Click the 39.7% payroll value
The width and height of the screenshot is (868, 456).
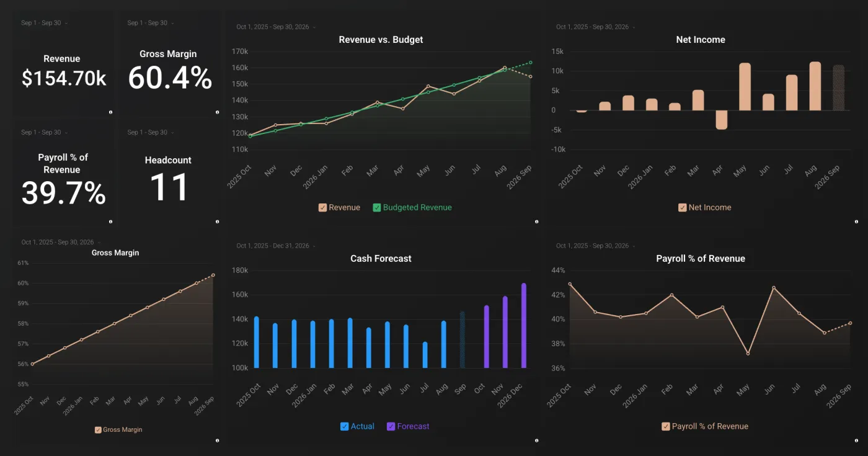[64, 193]
